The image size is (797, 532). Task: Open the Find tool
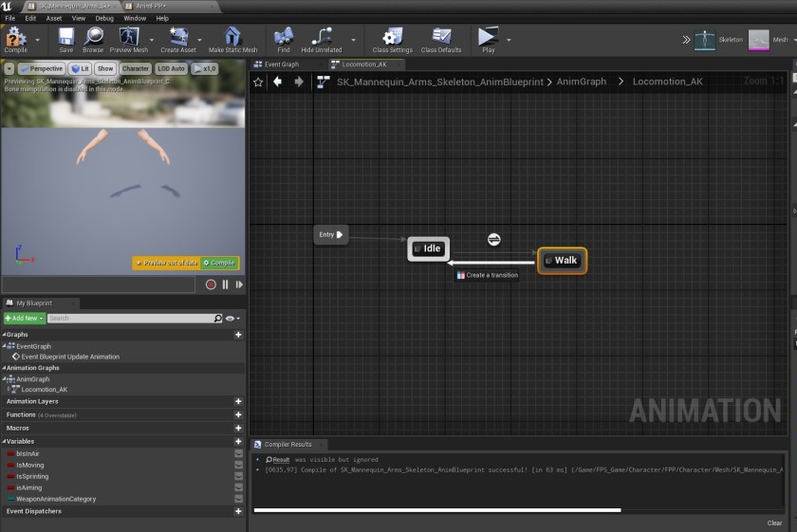coord(284,38)
